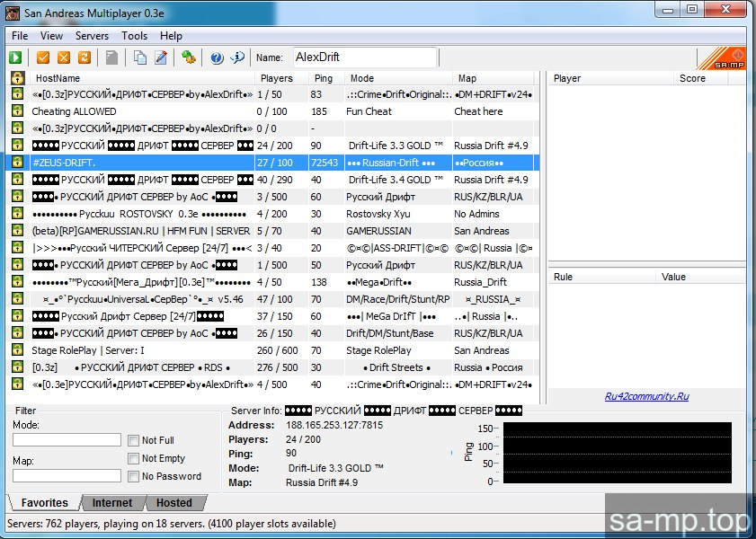This screenshot has width=756, height=539.
Task: Click the green Connect play icon
Action: click(x=15, y=57)
